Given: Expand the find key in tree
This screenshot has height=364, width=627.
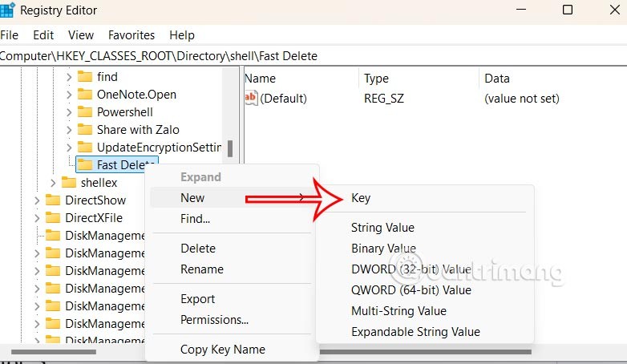Looking at the screenshot, I should click(68, 77).
